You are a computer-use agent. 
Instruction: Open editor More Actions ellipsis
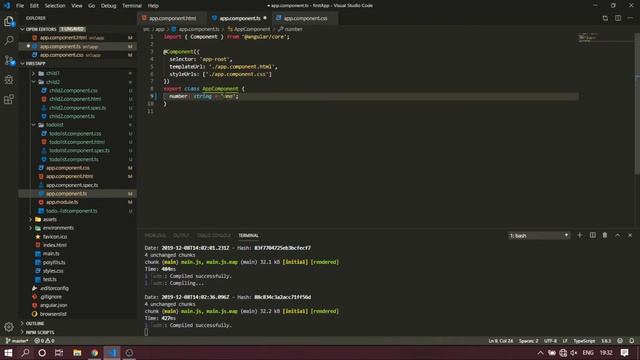[x=630, y=18]
